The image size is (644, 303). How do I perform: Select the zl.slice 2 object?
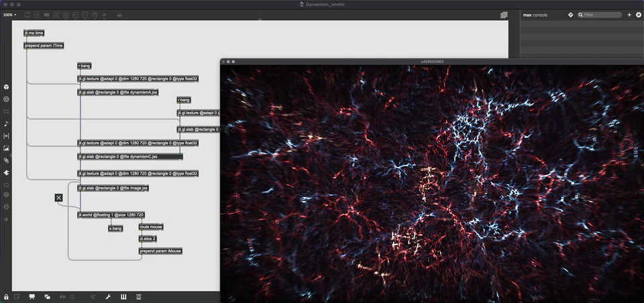(x=148, y=239)
